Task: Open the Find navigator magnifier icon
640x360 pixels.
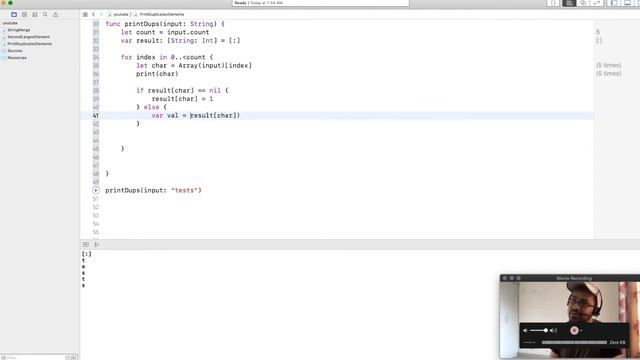Action: tap(45, 15)
